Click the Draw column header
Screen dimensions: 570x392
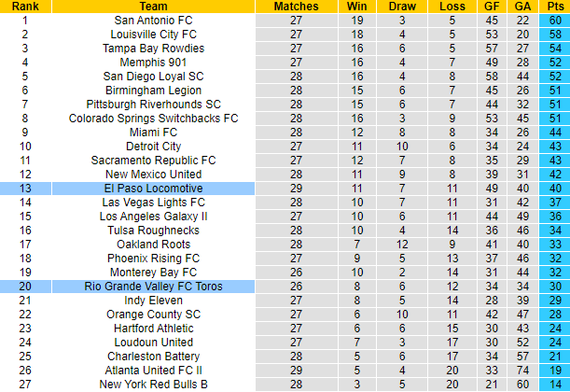click(402, 6)
